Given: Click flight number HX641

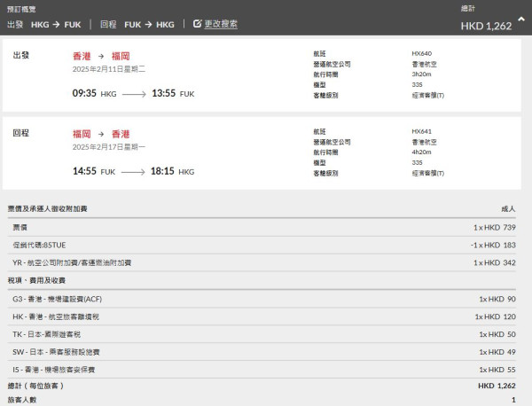Looking at the screenshot, I should pyautogui.click(x=422, y=131).
